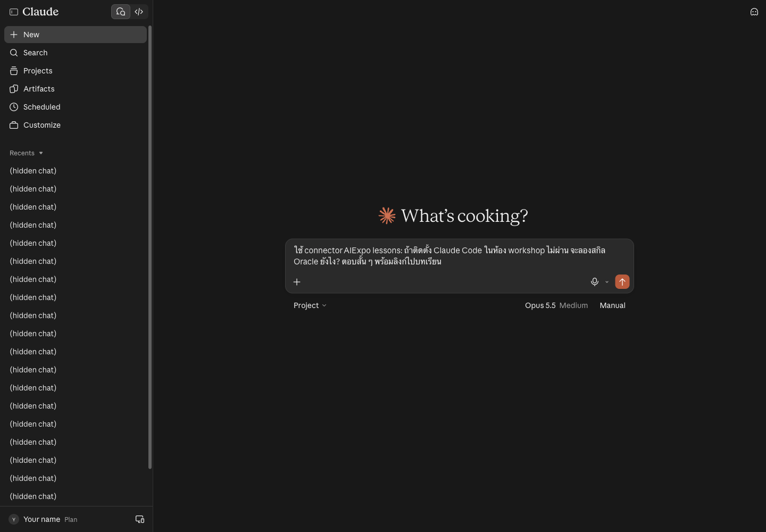Add attachment with the plus icon
This screenshot has height=532, width=766.
click(x=297, y=282)
